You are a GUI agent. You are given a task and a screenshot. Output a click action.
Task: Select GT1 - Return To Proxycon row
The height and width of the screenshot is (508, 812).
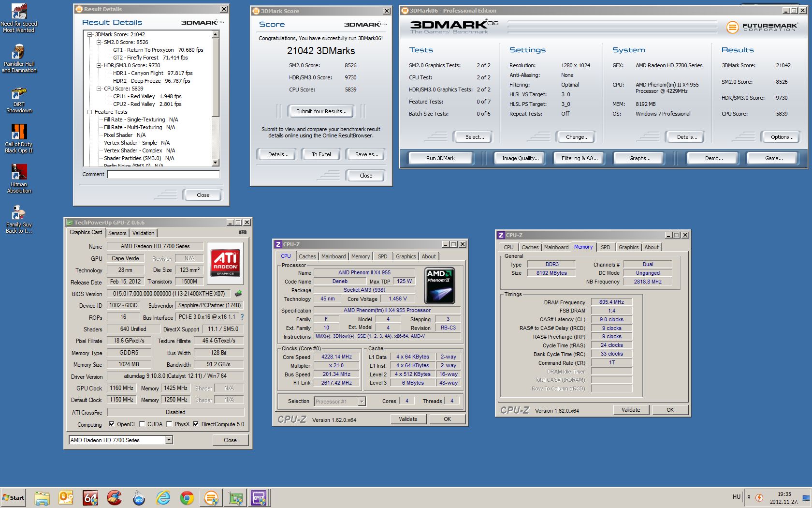(x=158, y=50)
